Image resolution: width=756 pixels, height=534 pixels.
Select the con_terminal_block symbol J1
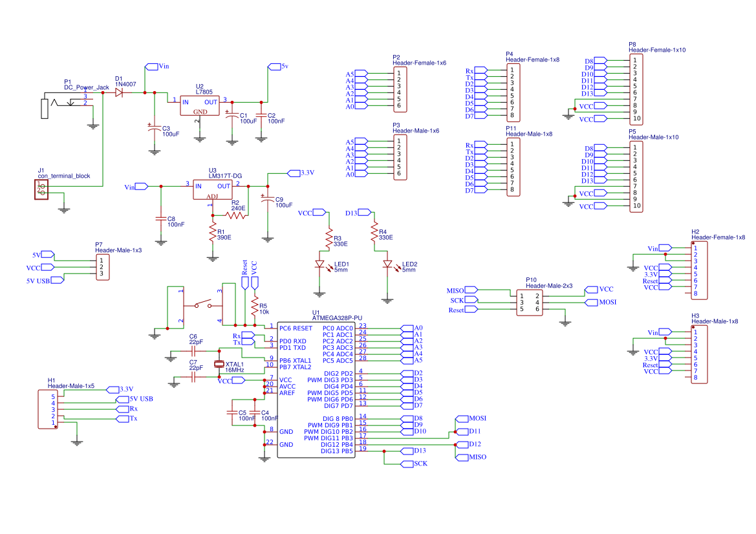41,188
